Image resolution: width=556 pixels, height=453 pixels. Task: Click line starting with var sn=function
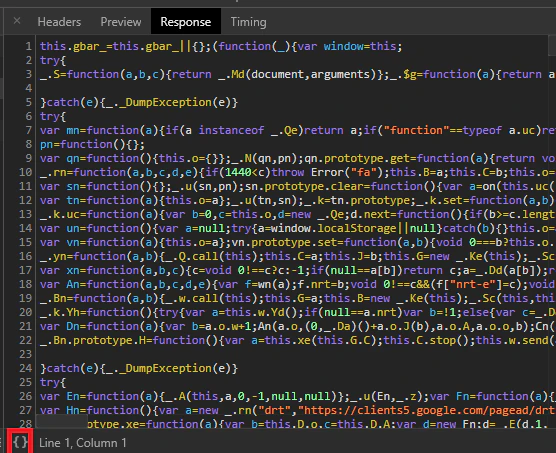pyautogui.click(x=298, y=186)
